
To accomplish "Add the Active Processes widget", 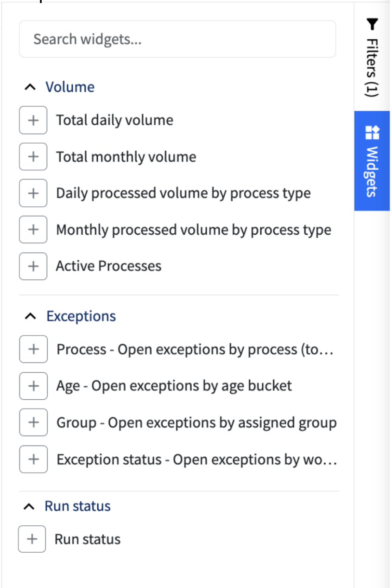I will pyautogui.click(x=33, y=266).
